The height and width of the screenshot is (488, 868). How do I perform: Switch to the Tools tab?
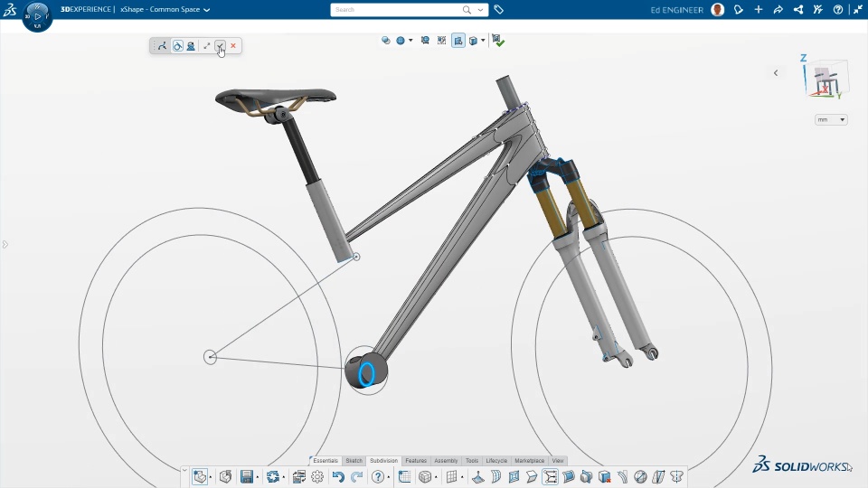click(472, 460)
